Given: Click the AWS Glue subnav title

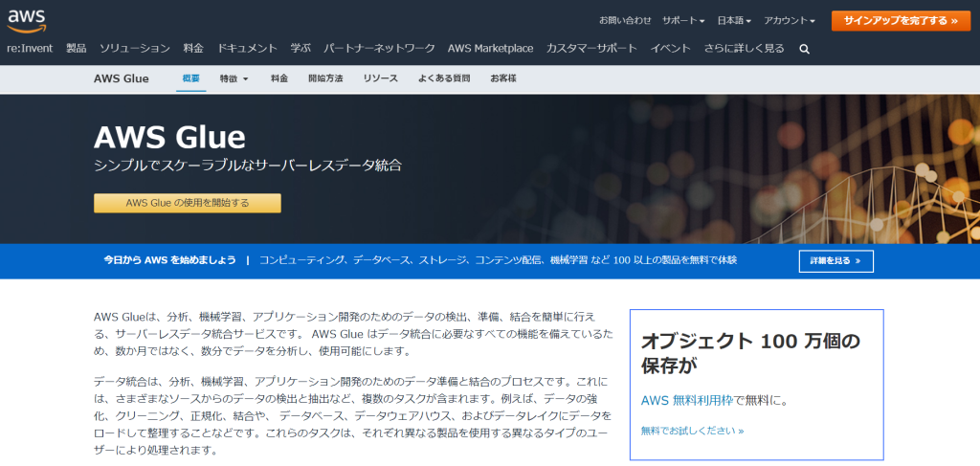Looking at the screenshot, I should pos(122,78).
